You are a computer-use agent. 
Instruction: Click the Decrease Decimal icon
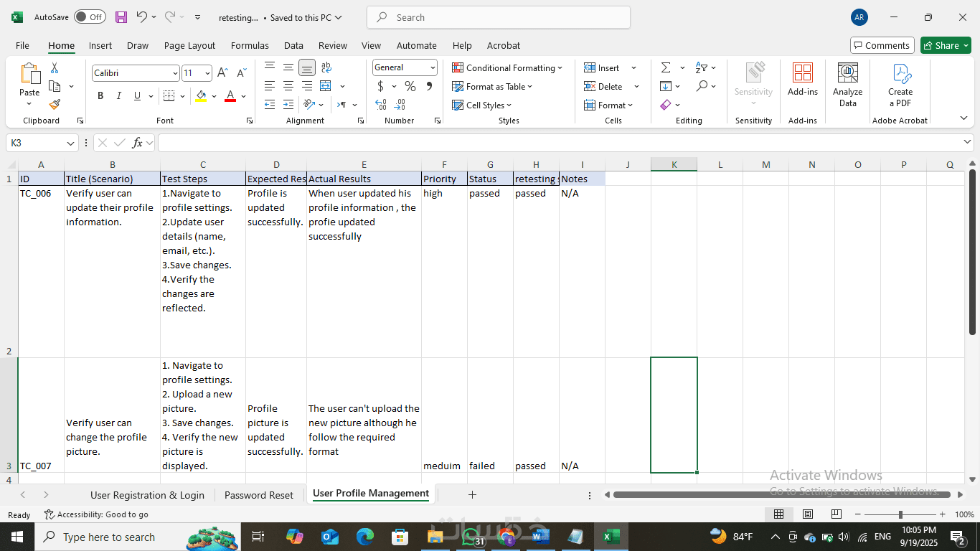(400, 105)
